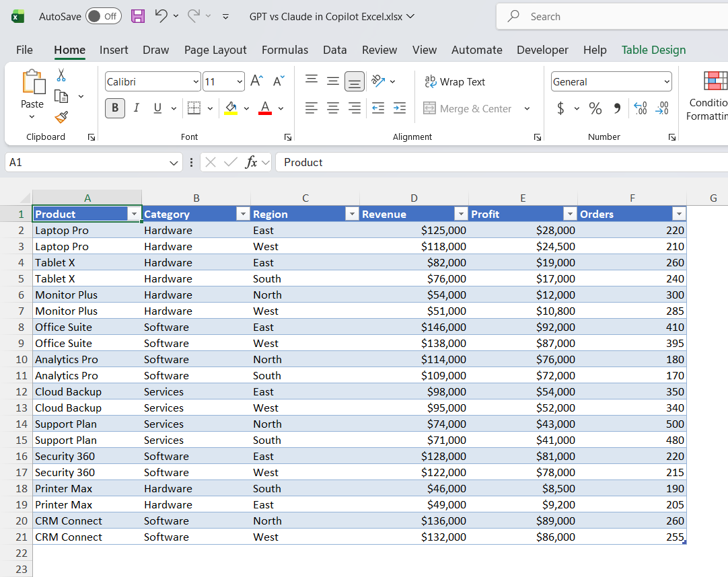Increase font size with the larger A

pyautogui.click(x=257, y=81)
